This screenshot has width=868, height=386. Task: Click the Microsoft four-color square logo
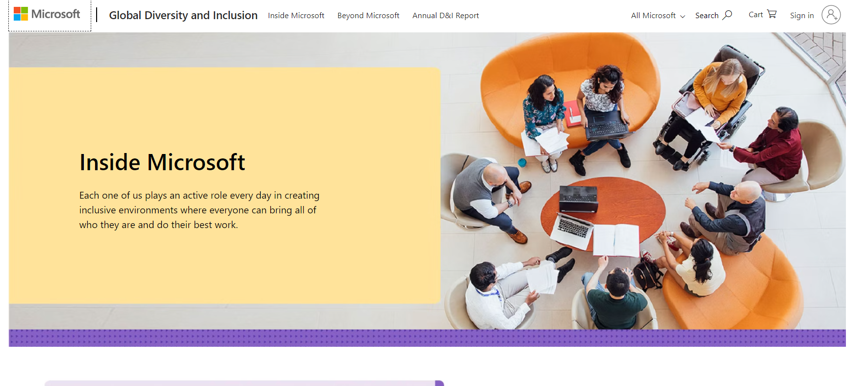click(x=21, y=14)
